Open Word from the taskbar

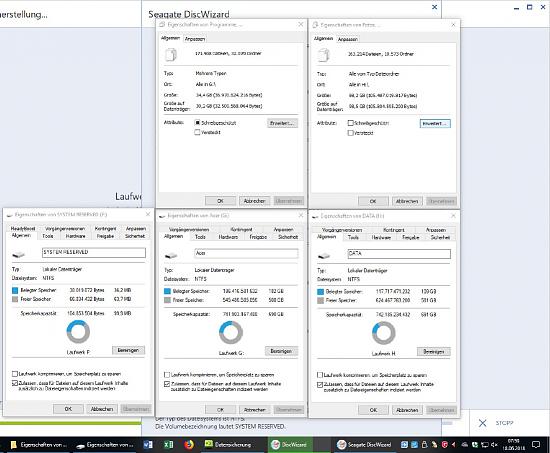pyautogui.click(x=148, y=445)
